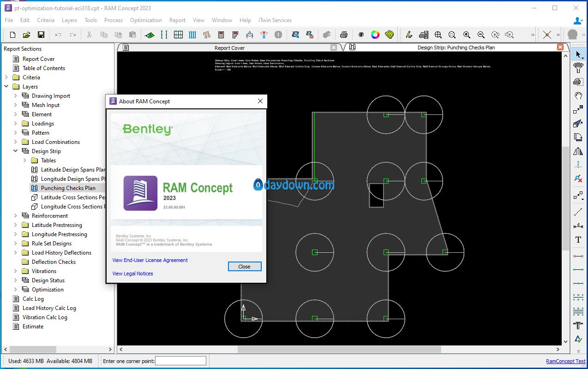
Task: Click the Report Sections panel heading
Action: 23,49
